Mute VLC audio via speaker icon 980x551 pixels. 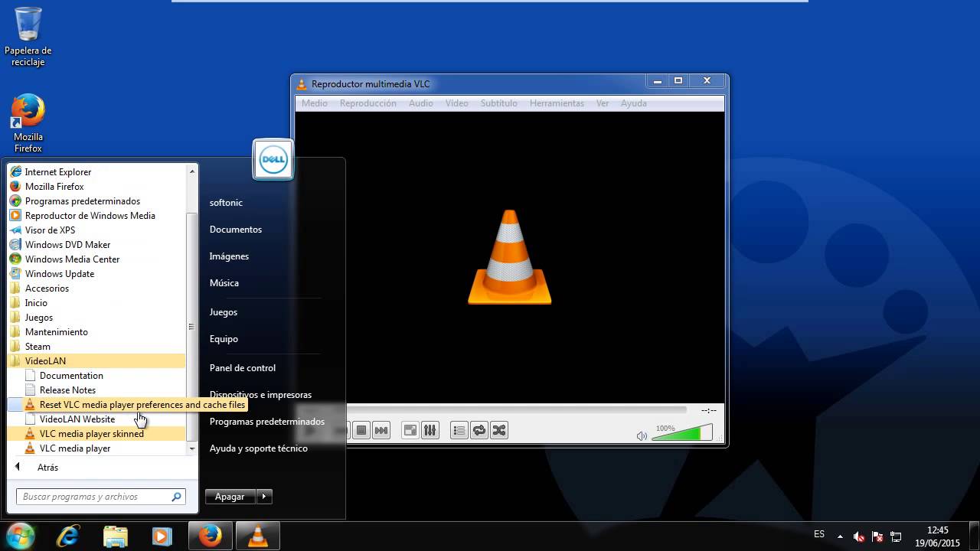coord(642,436)
